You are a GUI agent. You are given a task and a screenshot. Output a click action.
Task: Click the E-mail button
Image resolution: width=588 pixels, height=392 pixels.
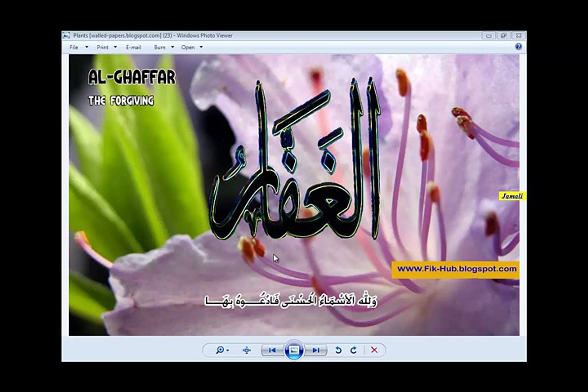[133, 47]
